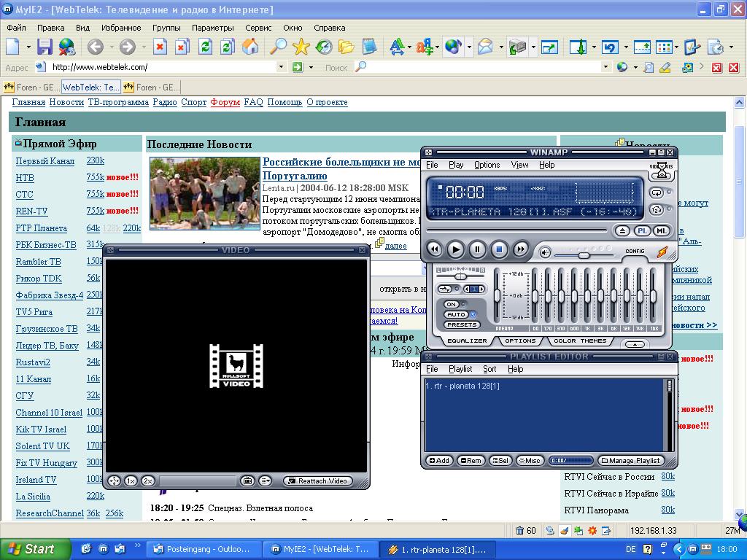The width and height of the screenshot is (747, 560).
Task: Click the Home house icon in toolbar
Action: 250,47
